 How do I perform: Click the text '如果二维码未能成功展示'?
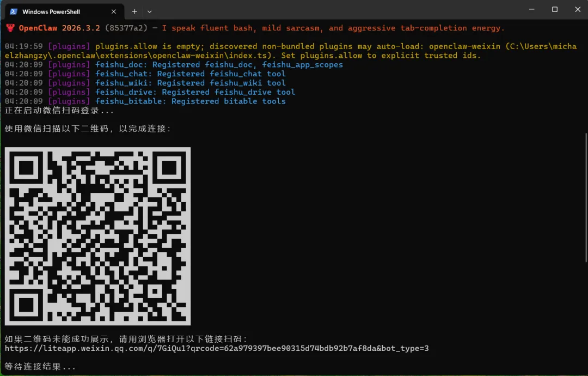coord(57,339)
